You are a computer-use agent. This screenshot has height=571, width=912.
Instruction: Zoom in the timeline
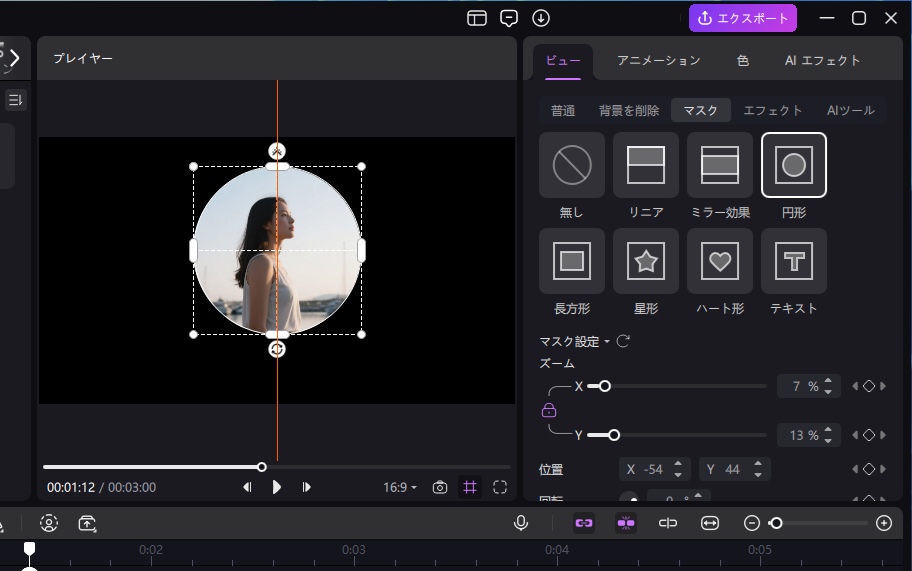(x=884, y=523)
